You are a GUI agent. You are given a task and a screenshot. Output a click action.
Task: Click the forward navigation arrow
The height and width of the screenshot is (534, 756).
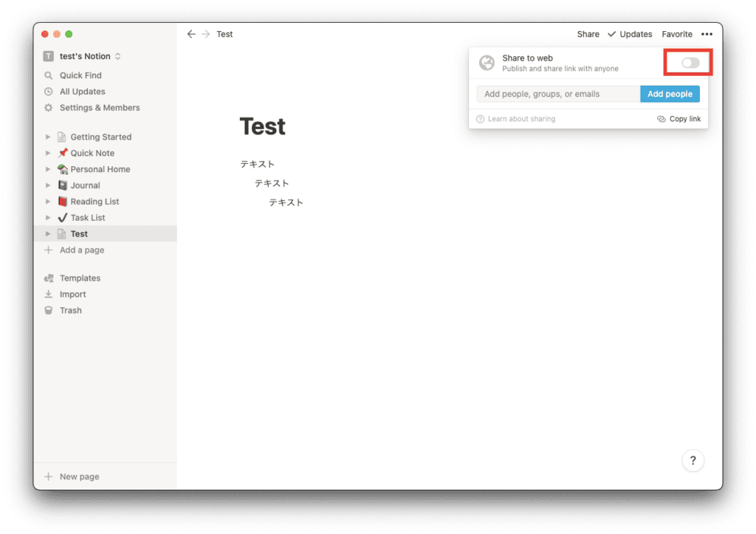pyautogui.click(x=206, y=34)
